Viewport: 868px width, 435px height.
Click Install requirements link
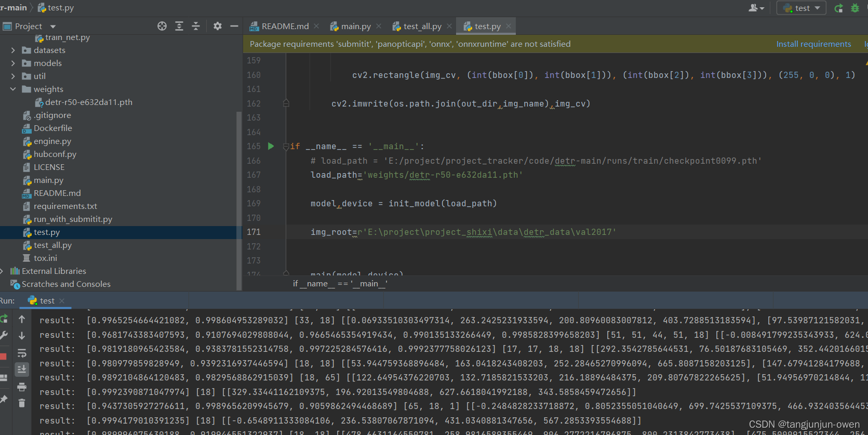click(813, 44)
